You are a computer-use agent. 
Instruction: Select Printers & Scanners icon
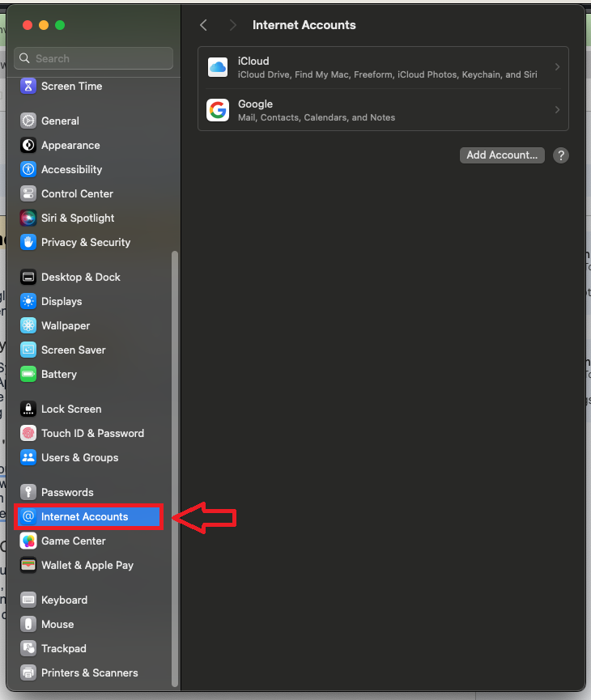pyautogui.click(x=28, y=672)
